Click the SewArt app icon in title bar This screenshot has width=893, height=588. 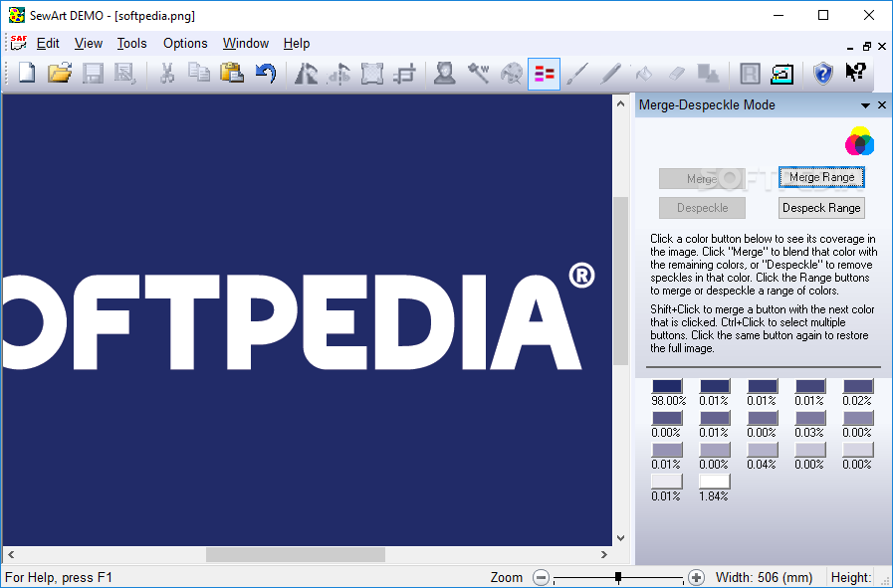coord(17,15)
